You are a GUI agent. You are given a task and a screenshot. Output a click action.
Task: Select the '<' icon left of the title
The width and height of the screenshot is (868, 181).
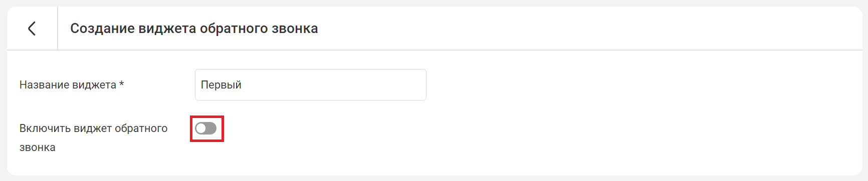coord(32,28)
